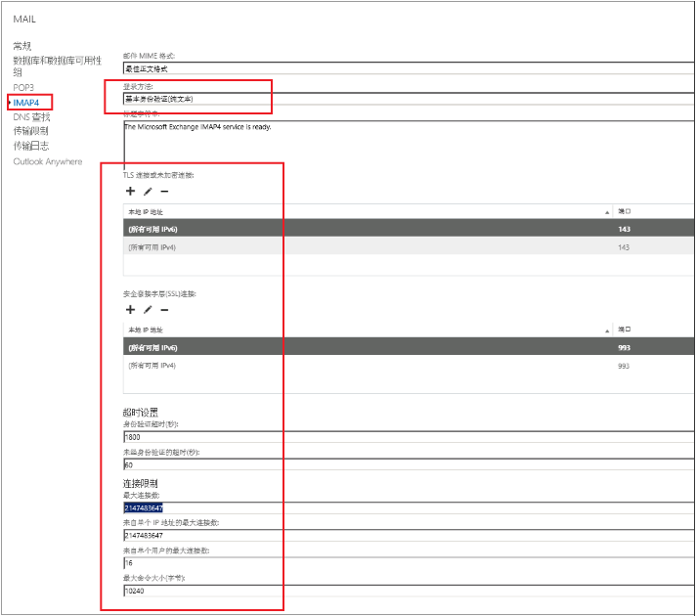
Task: Sort the TLS list by local IP address arrow
Action: point(607,211)
